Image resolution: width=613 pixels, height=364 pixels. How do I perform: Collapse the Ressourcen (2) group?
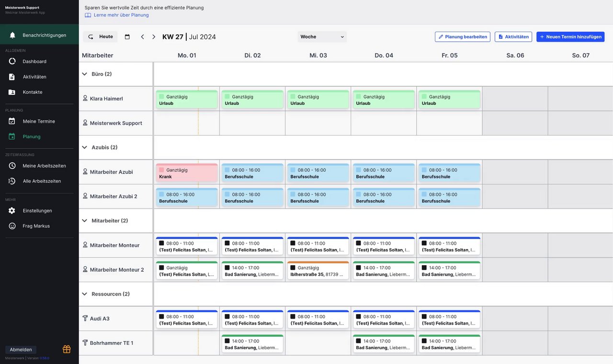(85, 294)
